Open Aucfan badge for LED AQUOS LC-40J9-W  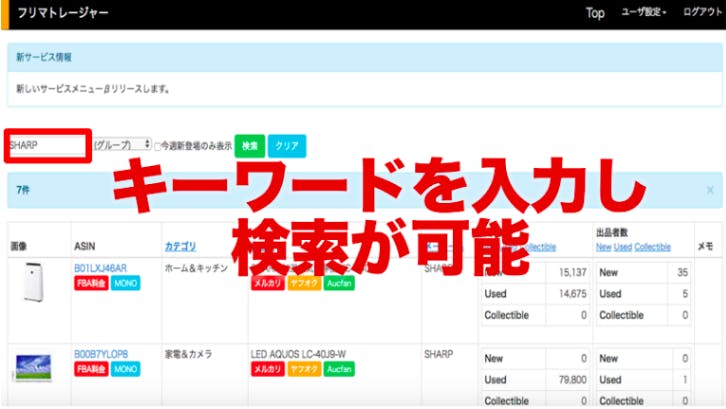click(x=340, y=369)
